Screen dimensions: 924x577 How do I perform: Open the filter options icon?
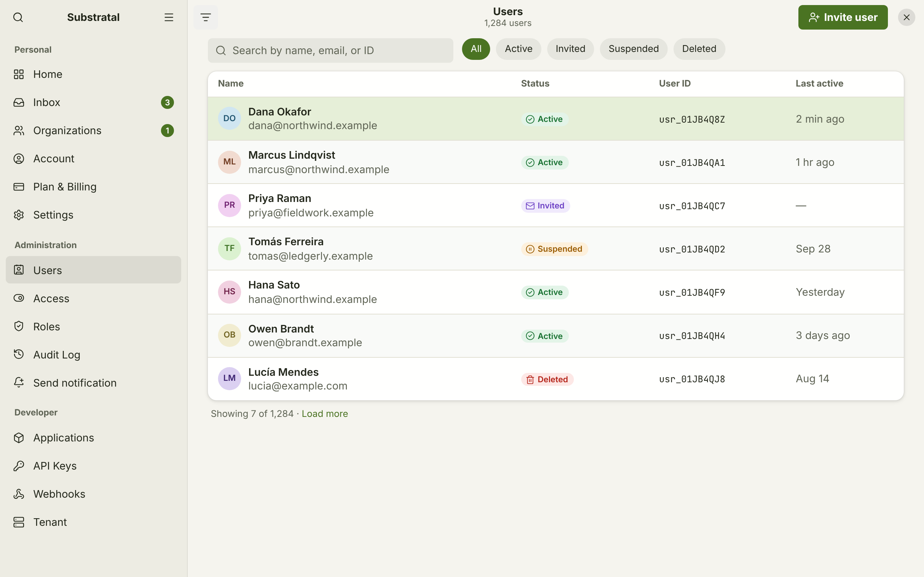pos(205,17)
